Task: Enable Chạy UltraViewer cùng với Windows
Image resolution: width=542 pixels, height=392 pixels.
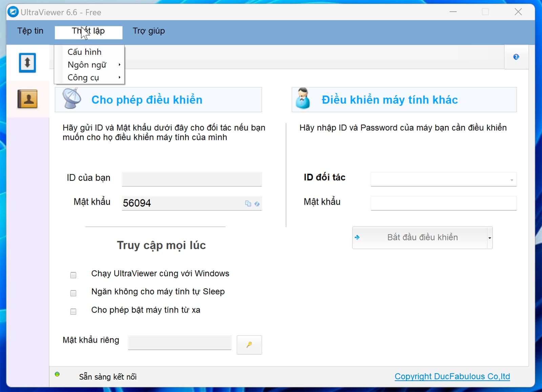Action: click(x=73, y=275)
